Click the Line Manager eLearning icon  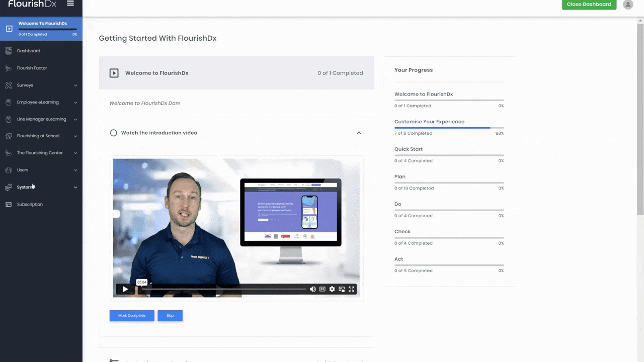click(9, 119)
